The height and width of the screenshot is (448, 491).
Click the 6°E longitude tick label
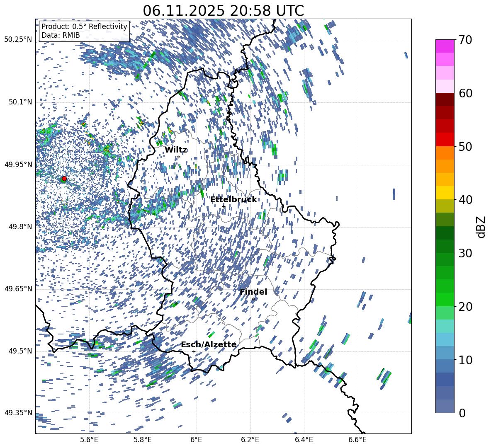[196, 440]
